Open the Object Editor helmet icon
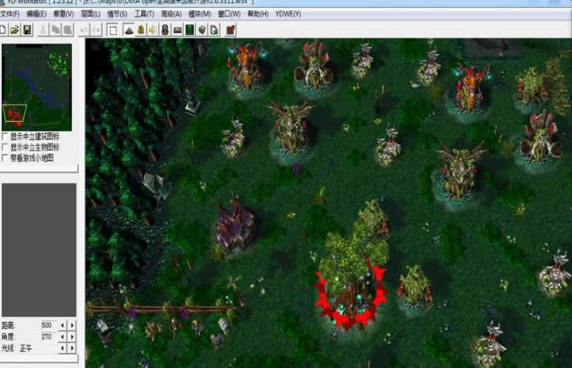Image resolution: width=572 pixels, height=368 pixels. (x=165, y=30)
